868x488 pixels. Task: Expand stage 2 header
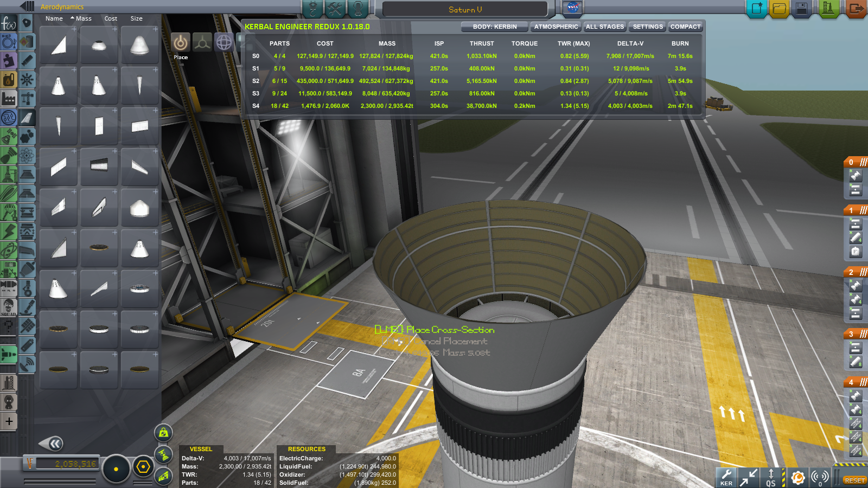pos(856,272)
